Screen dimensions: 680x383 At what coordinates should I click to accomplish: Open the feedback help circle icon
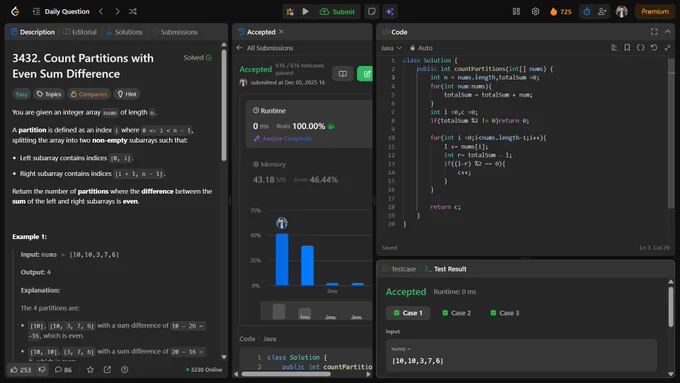tap(124, 370)
